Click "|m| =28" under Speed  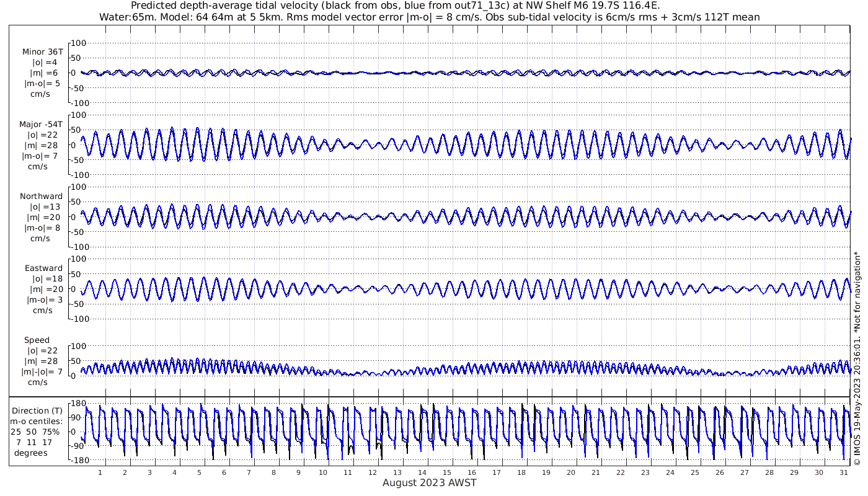(x=43, y=361)
